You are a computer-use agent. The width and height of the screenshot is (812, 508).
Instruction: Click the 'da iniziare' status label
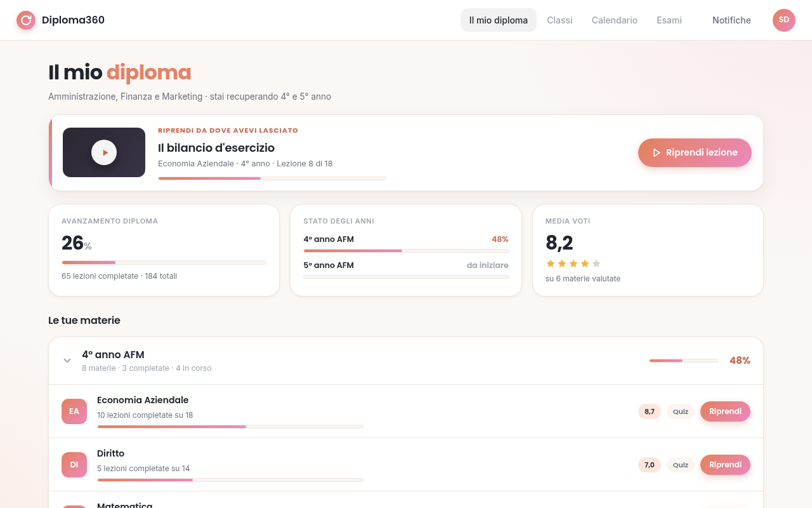[x=487, y=265]
